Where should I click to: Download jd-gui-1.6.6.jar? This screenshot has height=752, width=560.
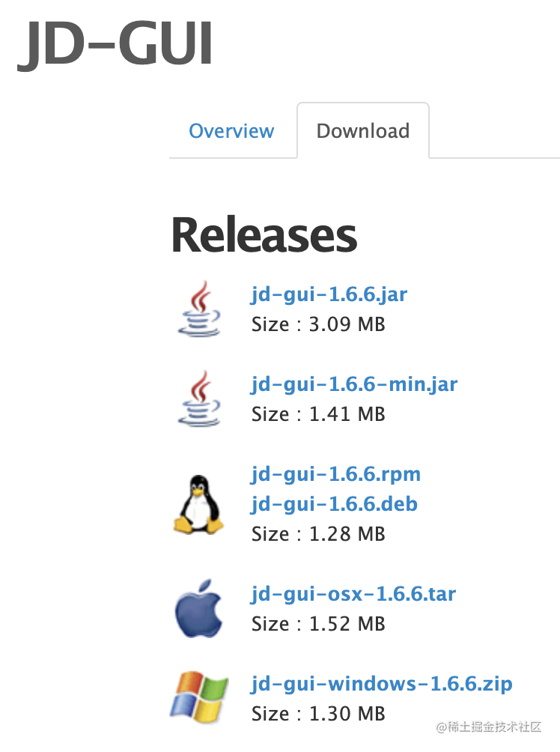[329, 294]
